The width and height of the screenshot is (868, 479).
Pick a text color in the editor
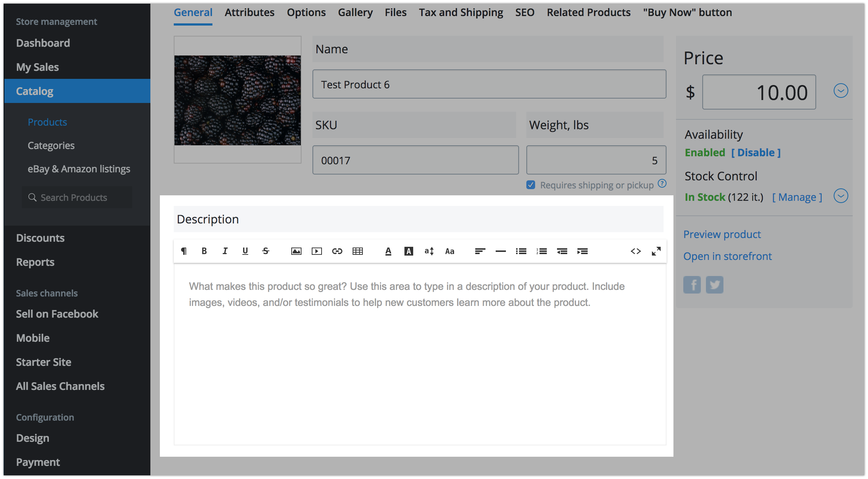pyautogui.click(x=388, y=251)
